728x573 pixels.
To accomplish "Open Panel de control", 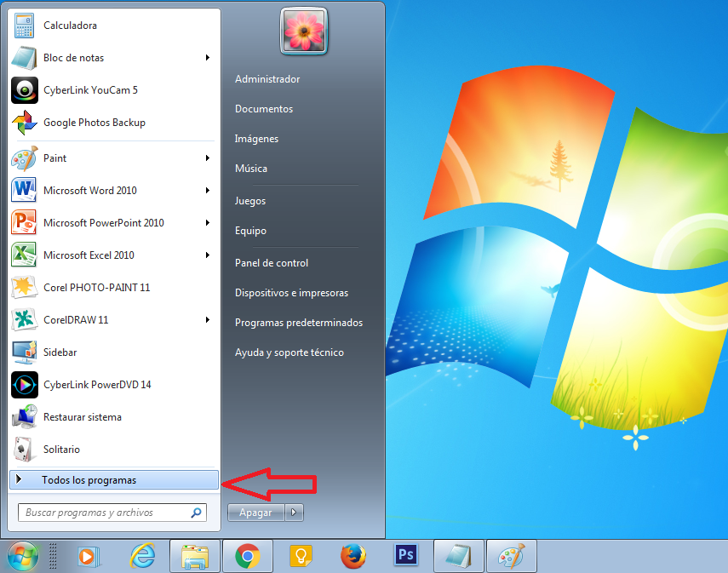I will coord(272,263).
